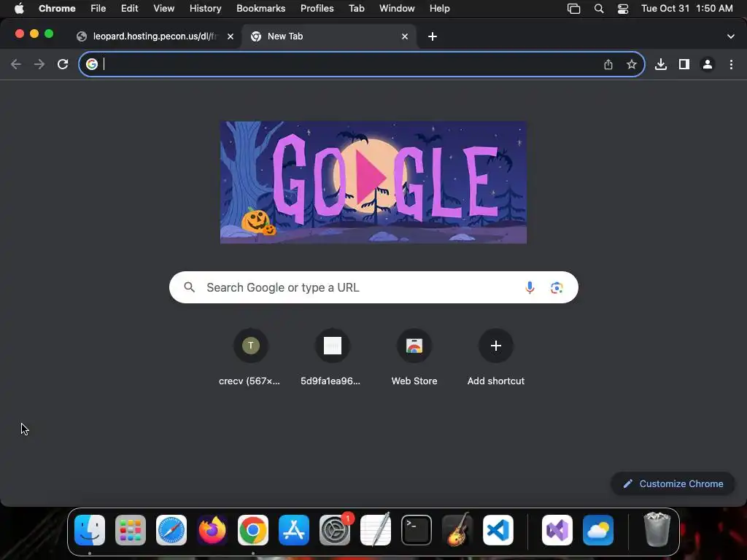Click the screen mirroring menu bar icon

[574, 9]
